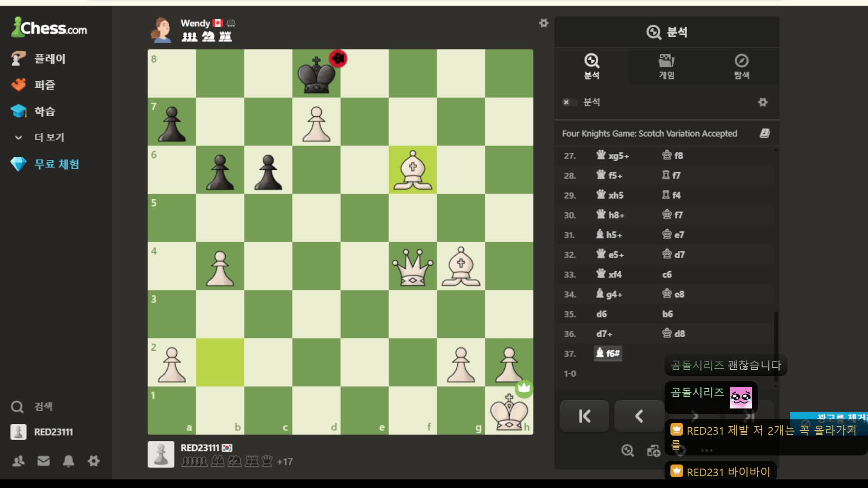Open the 학습 (Learn) menu

(x=33, y=111)
